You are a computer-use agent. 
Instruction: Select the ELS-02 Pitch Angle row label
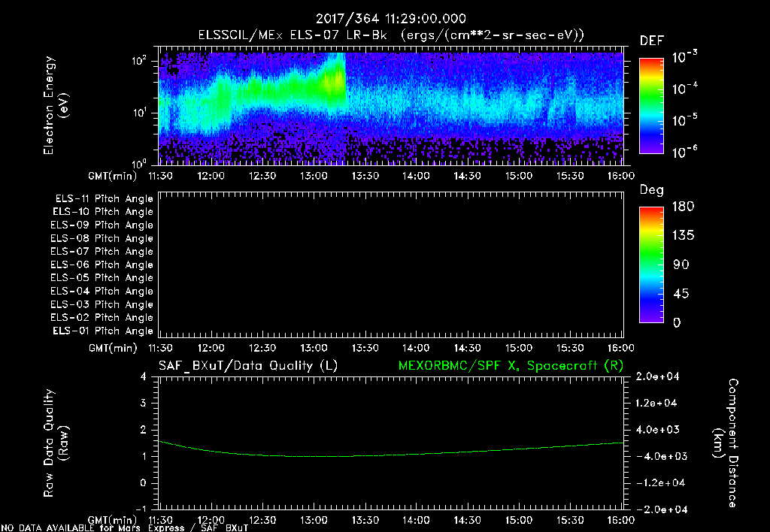102,318
